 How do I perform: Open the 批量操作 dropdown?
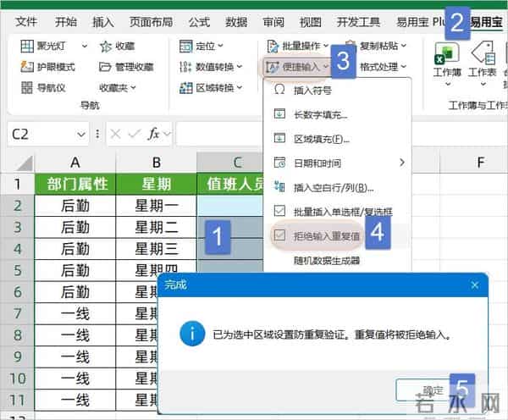click(298, 46)
